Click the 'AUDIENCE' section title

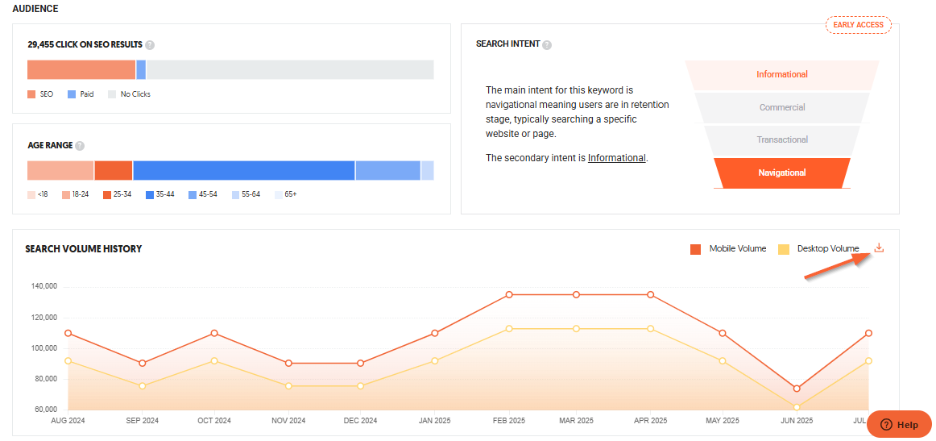click(35, 9)
